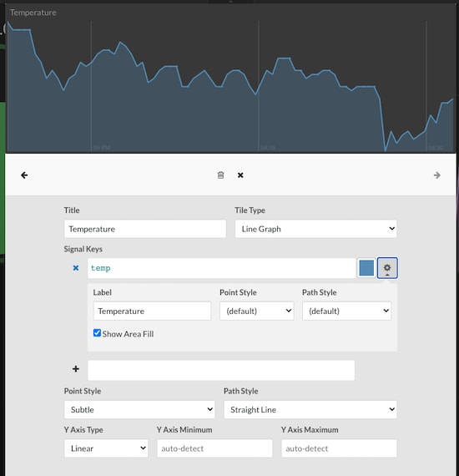Delete tile using trash icon
This screenshot has height=476, width=459.
pos(221,175)
